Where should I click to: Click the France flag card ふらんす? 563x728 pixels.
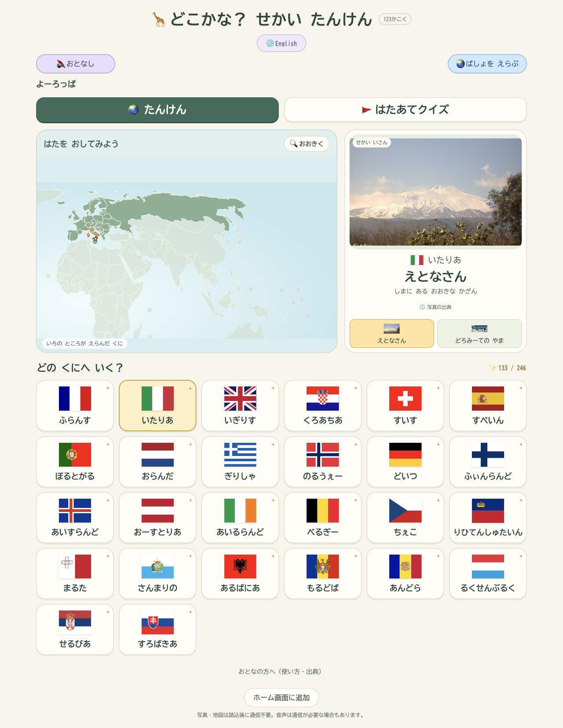pyautogui.click(x=75, y=405)
